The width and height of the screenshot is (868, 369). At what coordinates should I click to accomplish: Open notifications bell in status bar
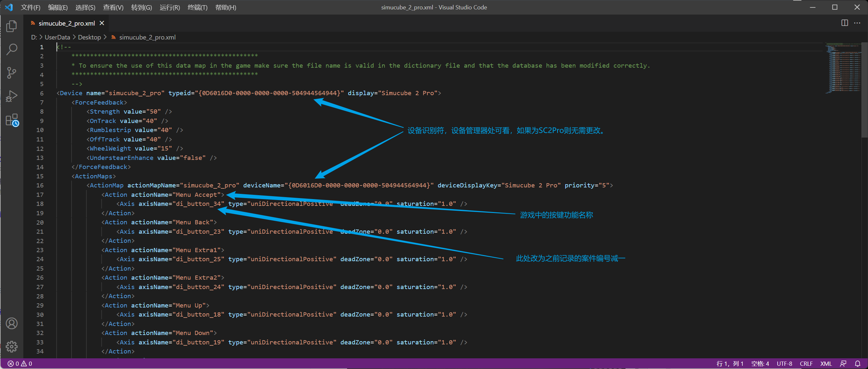tap(858, 363)
